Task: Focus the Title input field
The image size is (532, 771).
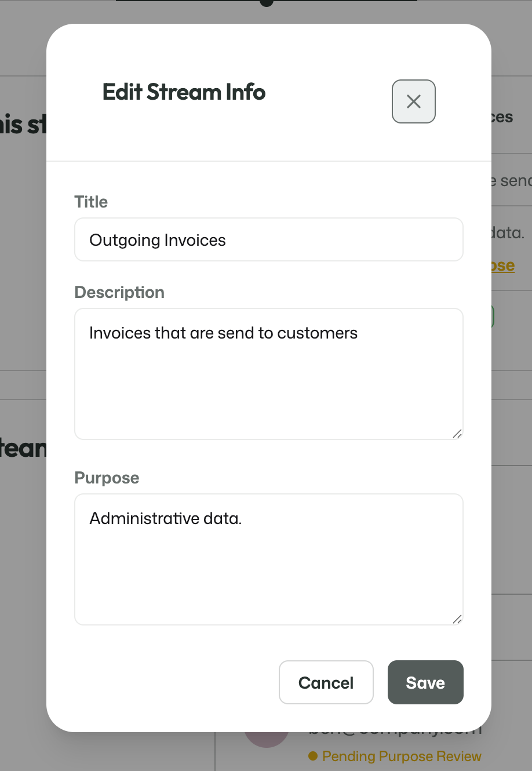Action: pyautogui.click(x=269, y=239)
